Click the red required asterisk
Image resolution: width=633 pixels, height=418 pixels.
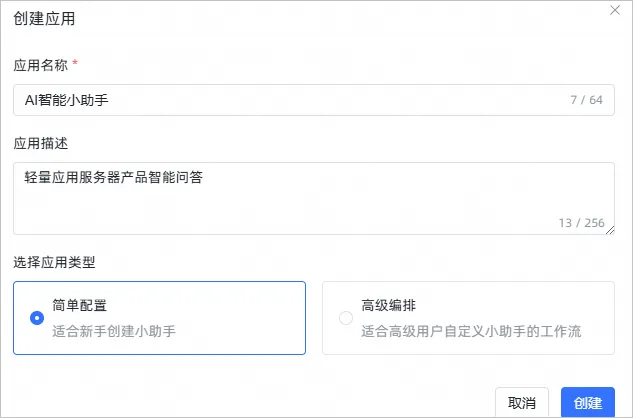pyautogui.click(x=75, y=64)
